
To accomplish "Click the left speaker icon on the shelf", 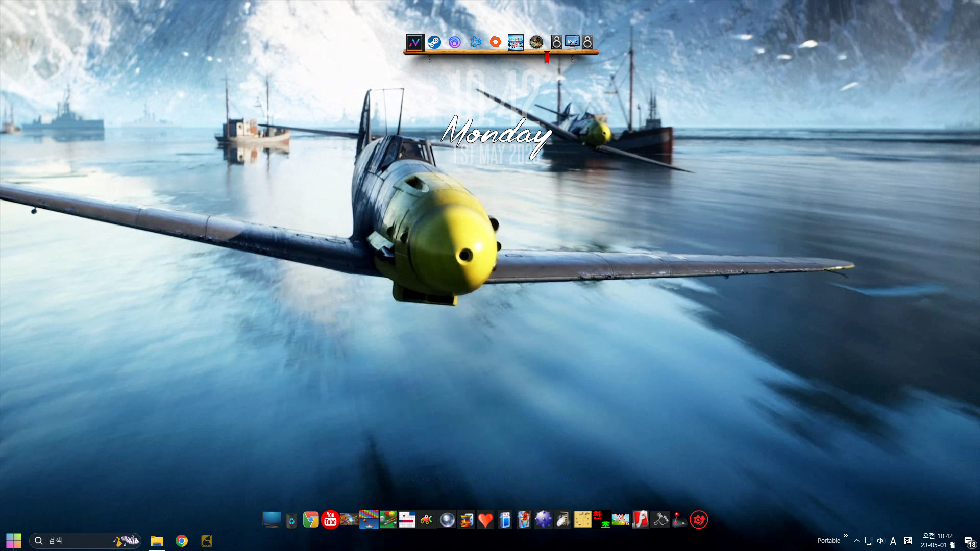I will click(557, 42).
